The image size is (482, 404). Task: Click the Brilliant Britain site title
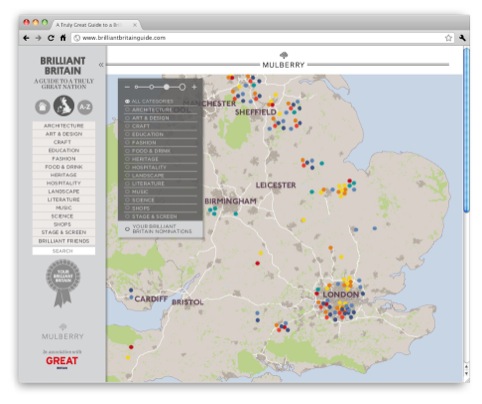tap(63, 66)
